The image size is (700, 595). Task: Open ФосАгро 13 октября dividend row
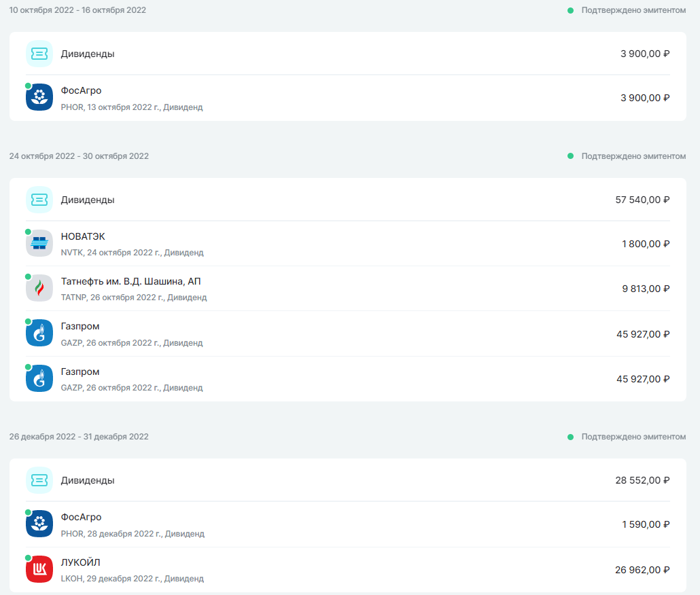348,98
